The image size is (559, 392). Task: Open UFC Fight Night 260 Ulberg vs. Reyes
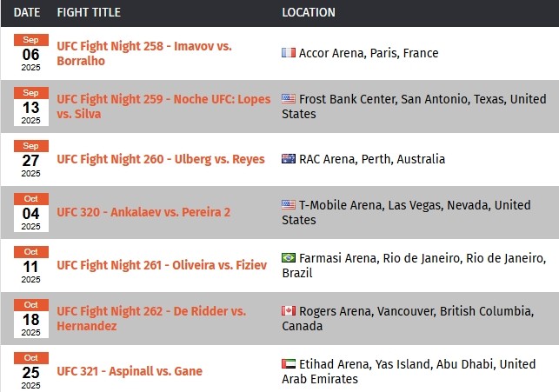pos(161,159)
